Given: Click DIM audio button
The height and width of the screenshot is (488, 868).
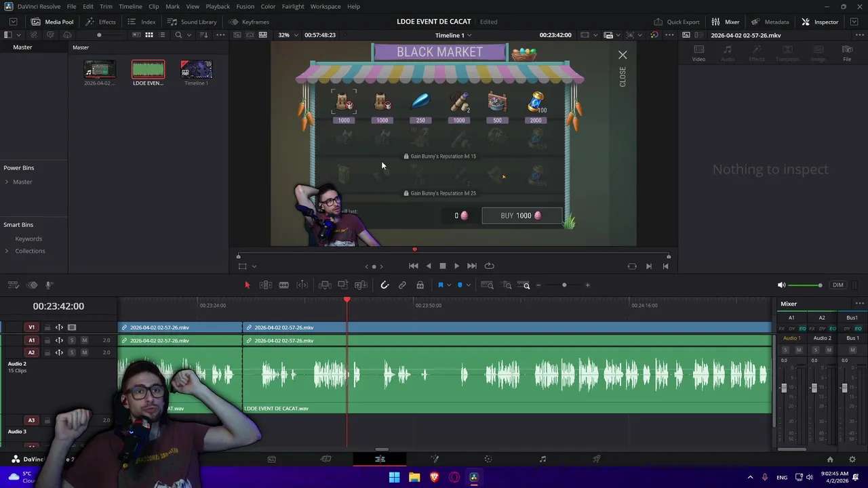Looking at the screenshot, I should 838,285.
